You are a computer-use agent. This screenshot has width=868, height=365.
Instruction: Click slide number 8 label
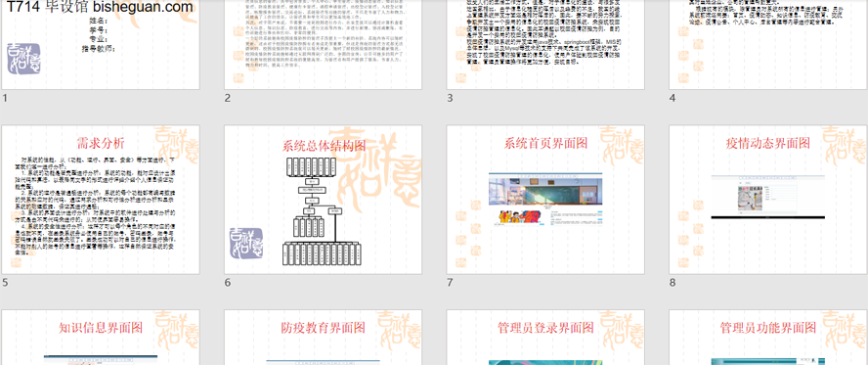673,283
